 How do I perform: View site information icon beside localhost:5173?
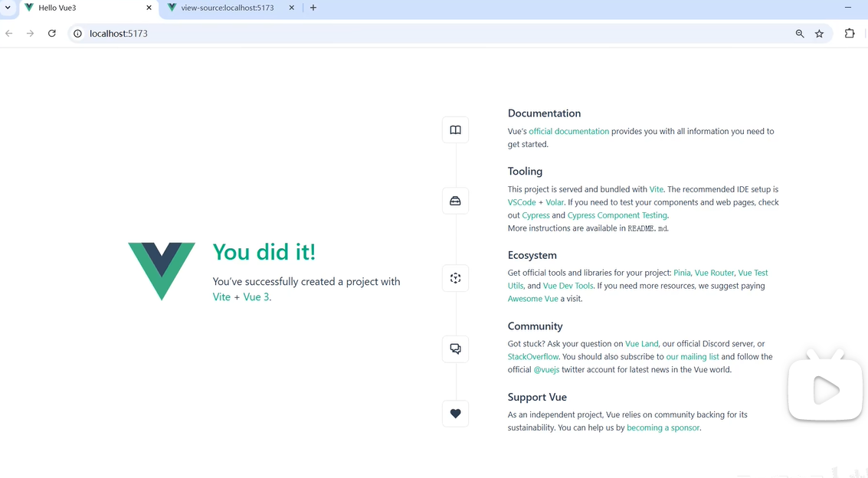pyautogui.click(x=78, y=34)
